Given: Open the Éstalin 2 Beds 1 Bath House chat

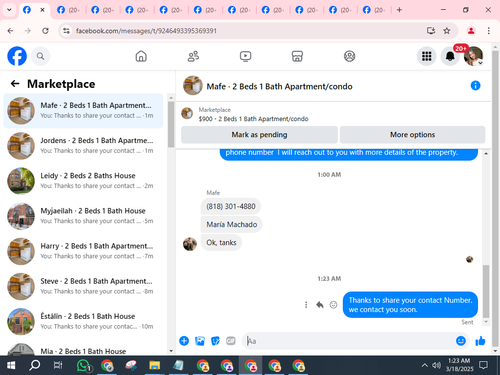Looking at the screenshot, I should pos(83,321).
